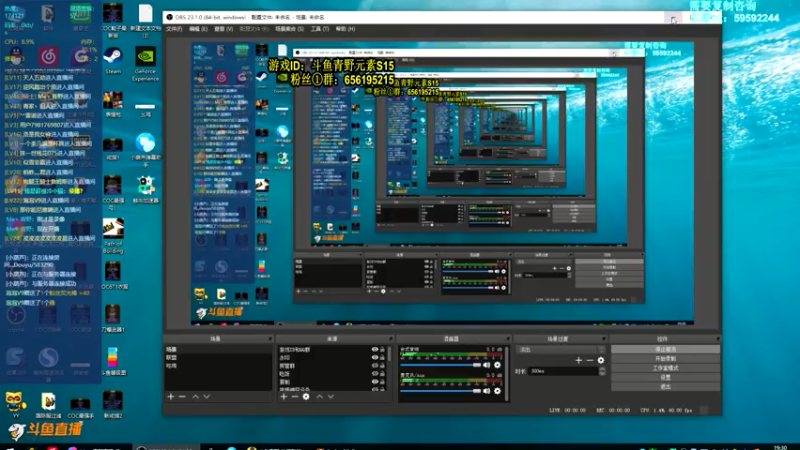The height and width of the screenshot is (450, 800).
Task: Move source up in the Sources list
Action: click(319, 396)
